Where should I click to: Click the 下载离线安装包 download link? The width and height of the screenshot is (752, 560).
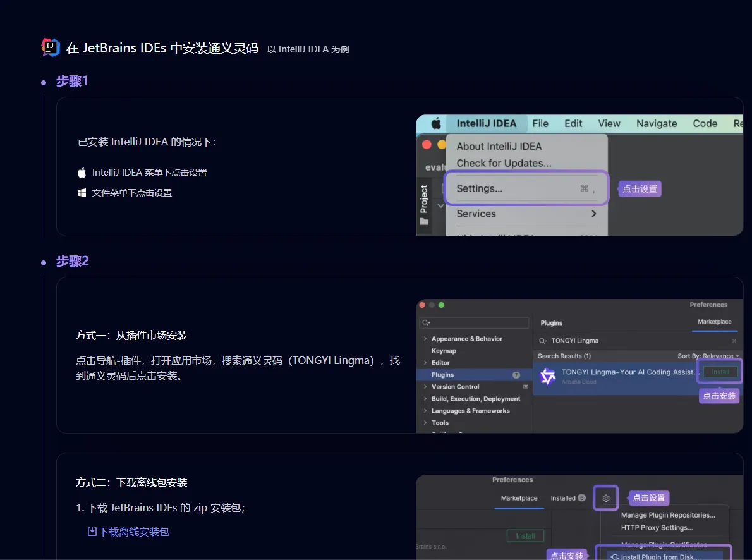tap(128, 532)
